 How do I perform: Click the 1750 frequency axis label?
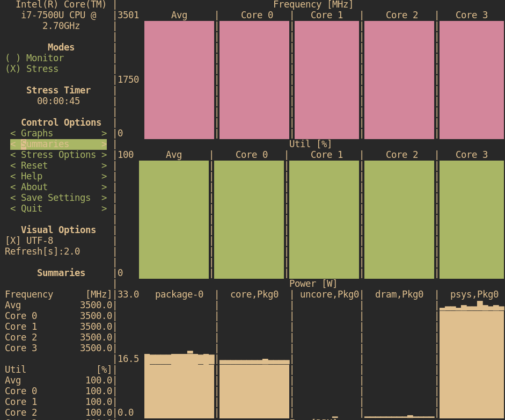128,79
